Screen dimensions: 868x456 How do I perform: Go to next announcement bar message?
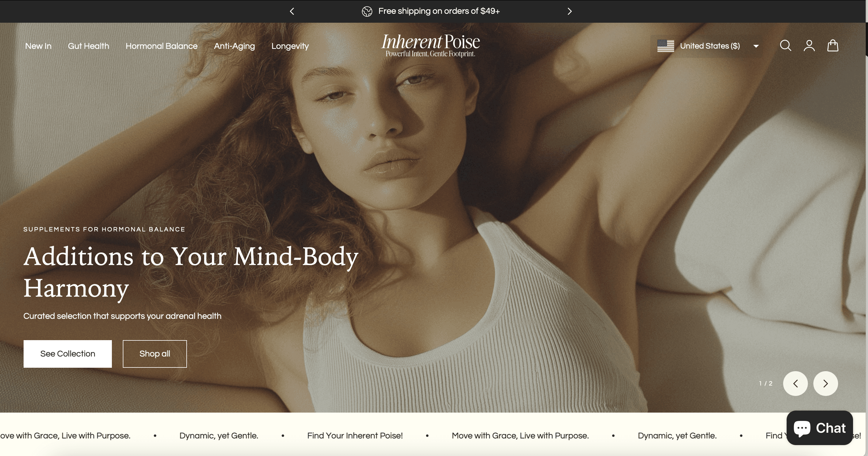point(569,12)
